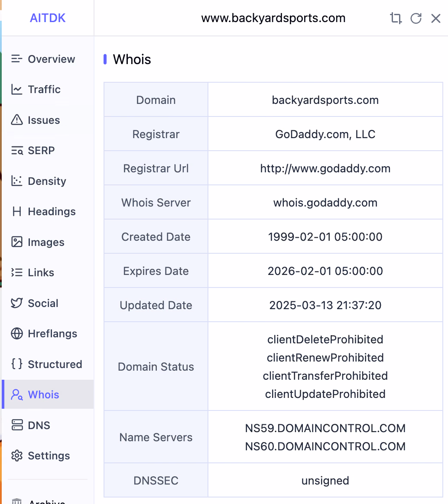Select the Images picture icon
Screen dimensions: 448x504
pyautogui.click(x=17, y=242)
